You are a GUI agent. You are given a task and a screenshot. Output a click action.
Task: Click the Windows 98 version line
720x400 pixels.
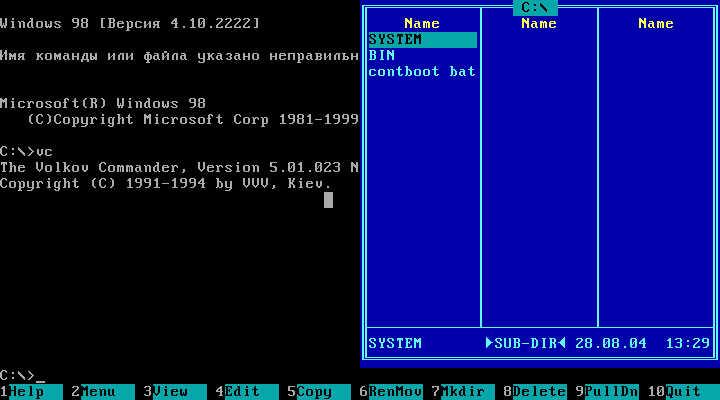click(130, 24)
